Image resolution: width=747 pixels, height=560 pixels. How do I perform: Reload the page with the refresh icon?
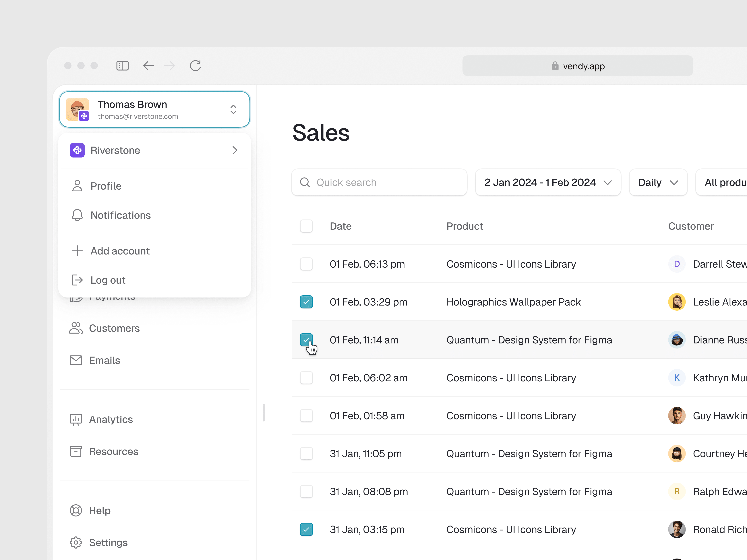tap(195, 65)
